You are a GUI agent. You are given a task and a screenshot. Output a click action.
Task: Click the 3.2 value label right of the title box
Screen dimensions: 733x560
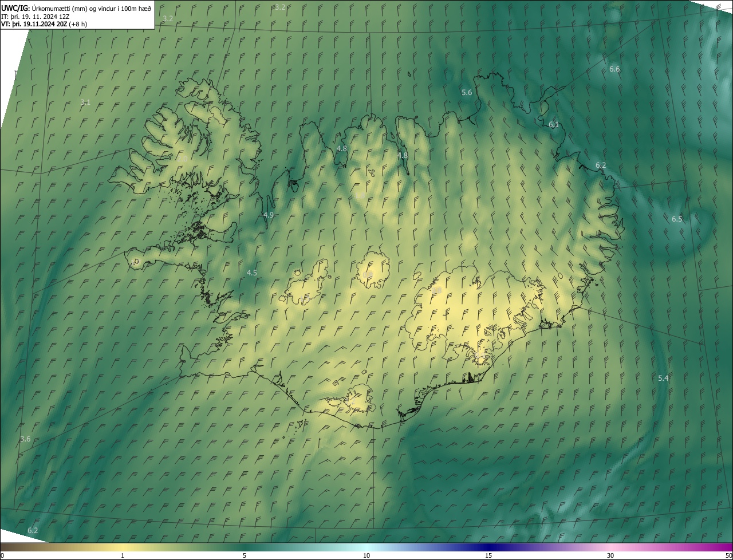tap(168, 18)
